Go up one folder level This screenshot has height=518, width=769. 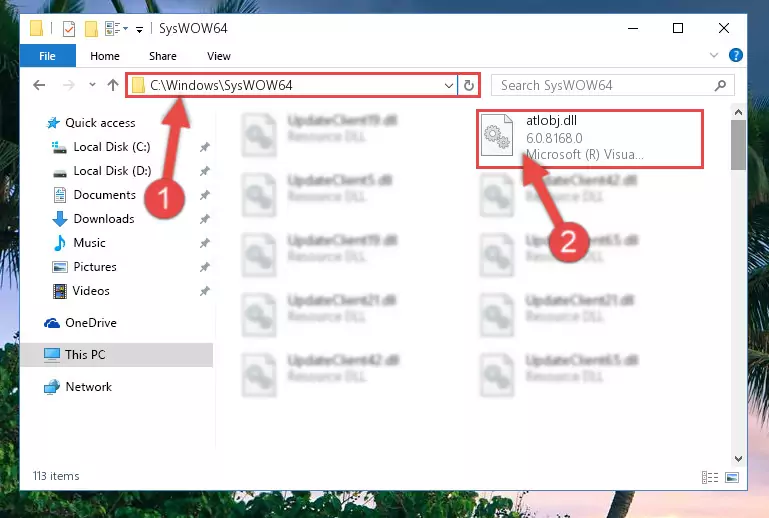(113, 85)
